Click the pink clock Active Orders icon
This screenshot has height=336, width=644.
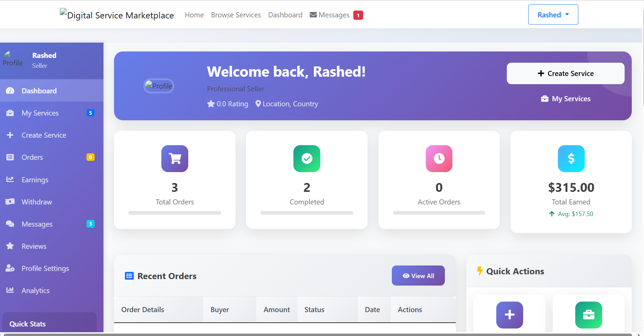point(439,158)
